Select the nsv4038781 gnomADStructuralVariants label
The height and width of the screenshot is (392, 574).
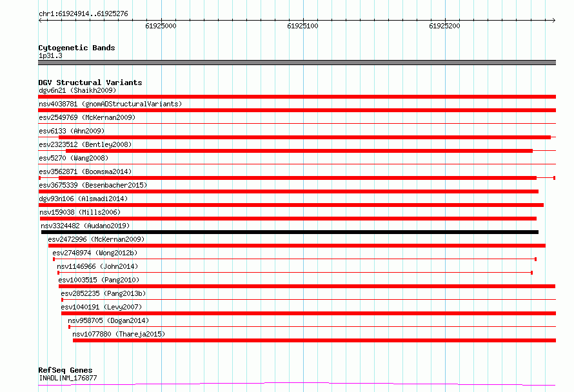point(110,104)
